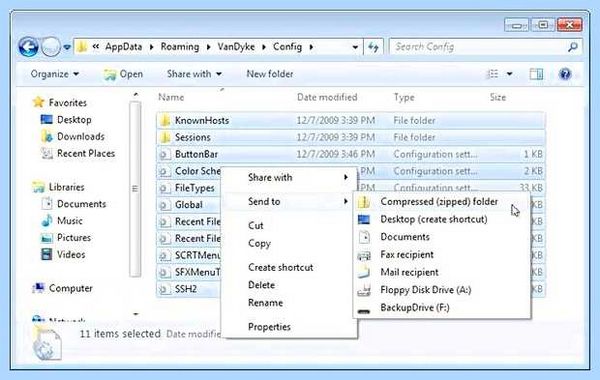Click the Back navigation arrow button
The height and width of the screenshot is (380, 600).
click(x=28, y=47)
